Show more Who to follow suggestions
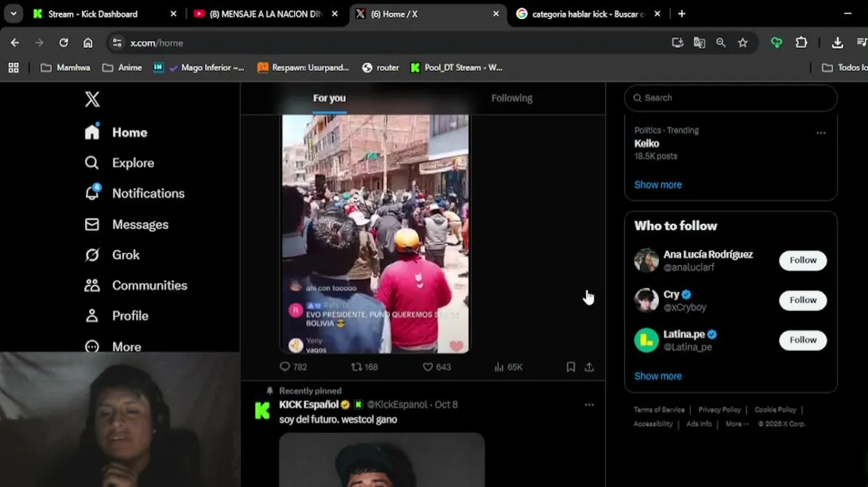868x487 pixels. tap(658, 376)
